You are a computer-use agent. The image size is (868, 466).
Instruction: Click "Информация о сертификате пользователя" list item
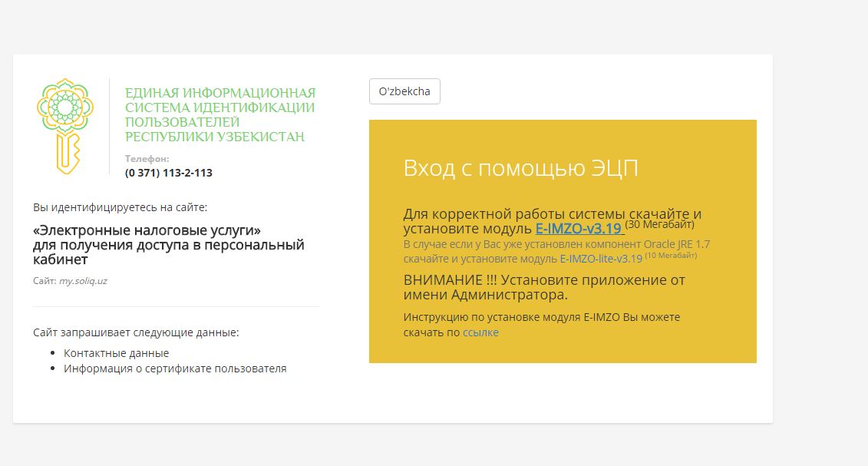[175, 369]
